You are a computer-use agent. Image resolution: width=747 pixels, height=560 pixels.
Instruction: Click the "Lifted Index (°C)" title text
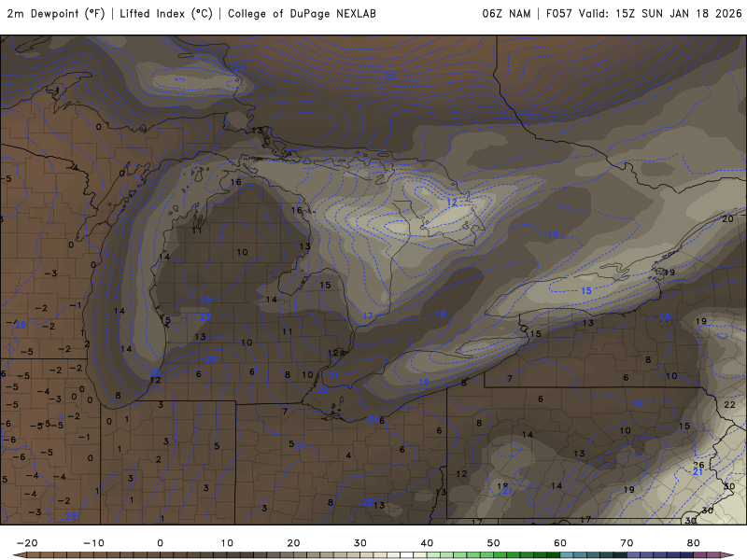[166, 14]
